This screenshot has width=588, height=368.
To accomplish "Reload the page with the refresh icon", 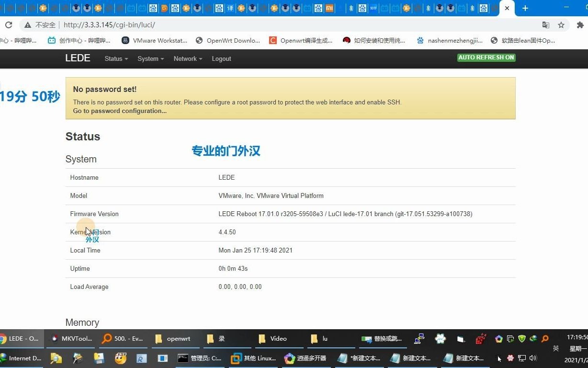I will point(9,24).
